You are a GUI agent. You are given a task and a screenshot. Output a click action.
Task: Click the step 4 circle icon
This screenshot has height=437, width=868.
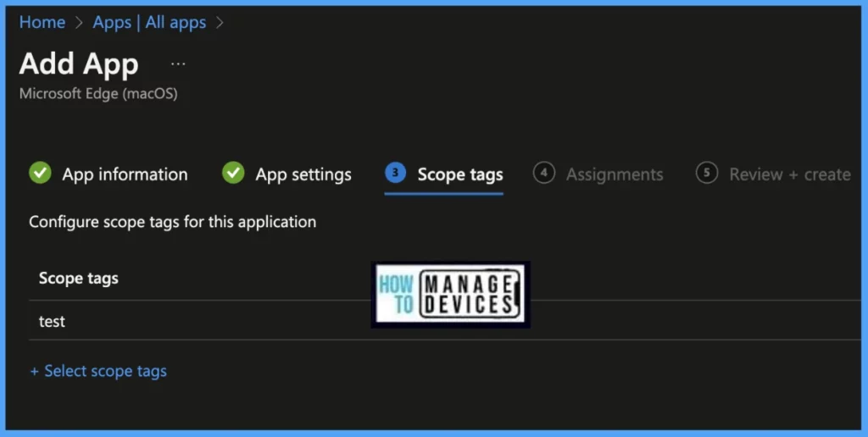pos(543,173)
